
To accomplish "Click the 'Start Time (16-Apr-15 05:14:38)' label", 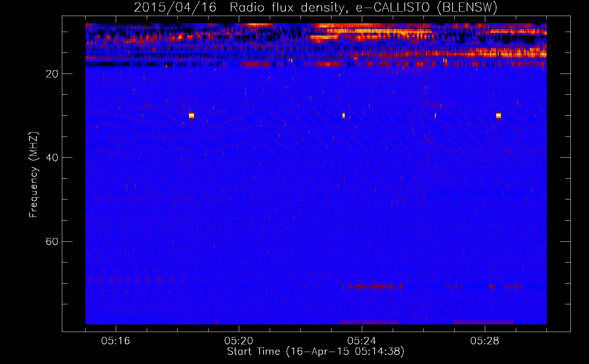I will [x=316, y=352].
